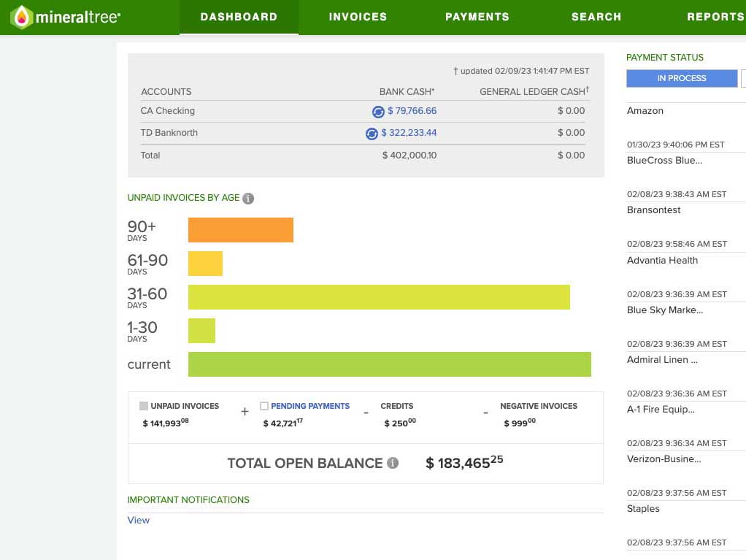Open the Amazon payment entry
This screenshot has width=746, height=560.
645,110
